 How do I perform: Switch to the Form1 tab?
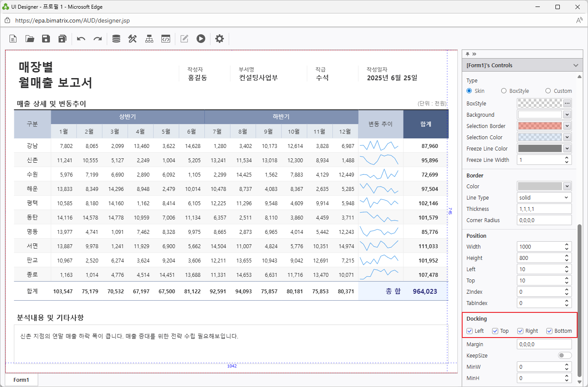(21, 380)
